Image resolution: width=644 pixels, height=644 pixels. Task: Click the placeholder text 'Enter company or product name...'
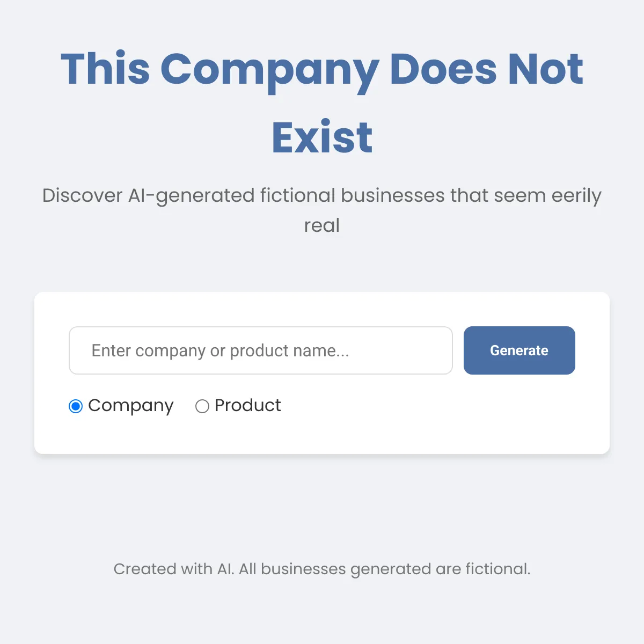click(221, 350)
